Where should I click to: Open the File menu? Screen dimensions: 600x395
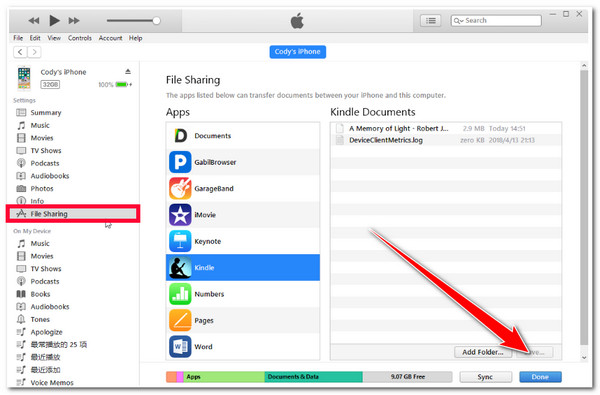[18, 38]
